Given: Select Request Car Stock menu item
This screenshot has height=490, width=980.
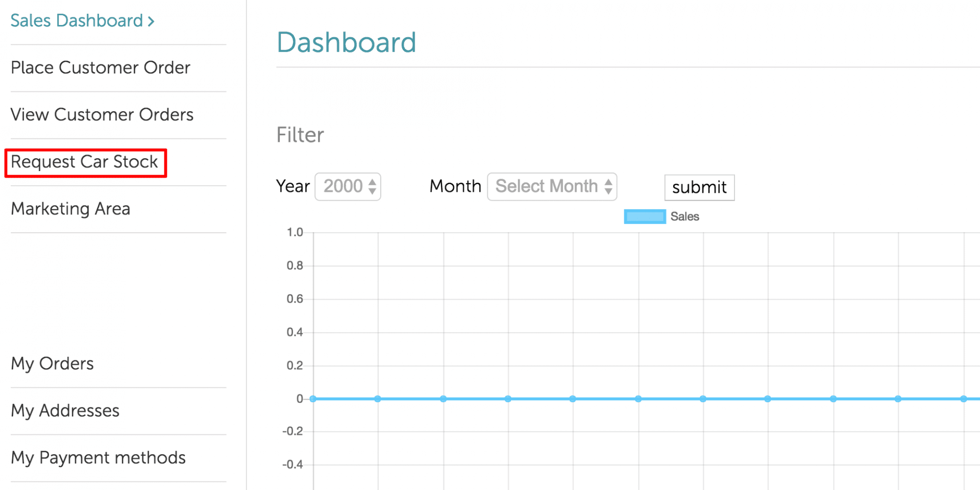Looking at the screenshot, I should (85, 162).
